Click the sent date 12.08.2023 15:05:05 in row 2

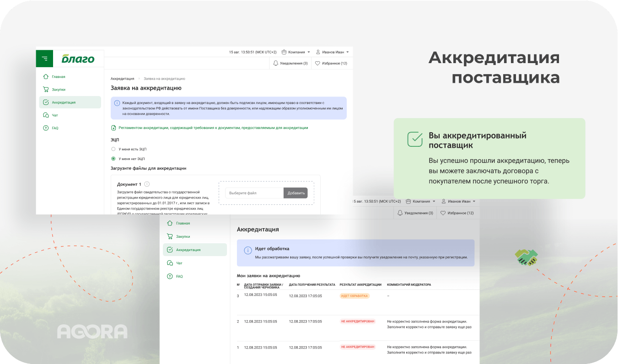tap(261, 321)
